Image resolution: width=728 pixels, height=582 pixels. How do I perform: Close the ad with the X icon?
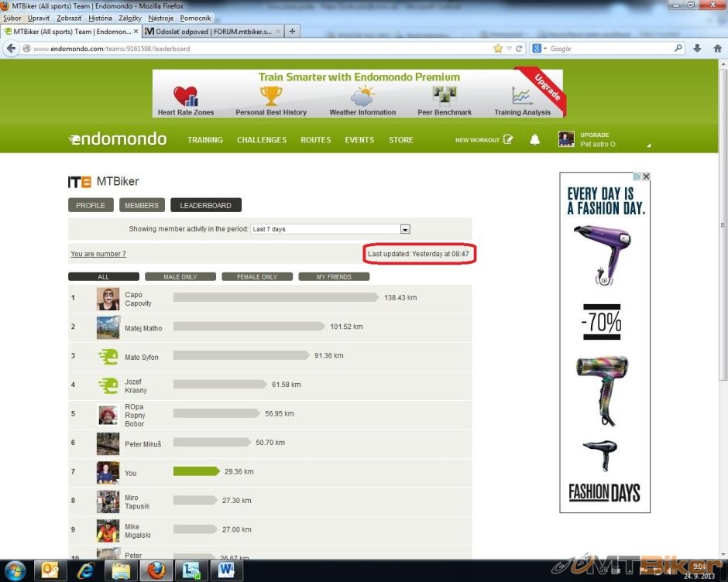pos(646,176)
